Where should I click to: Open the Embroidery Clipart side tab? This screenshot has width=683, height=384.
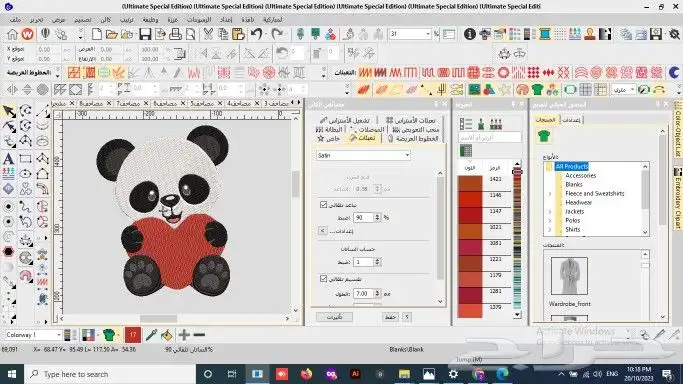678,198
